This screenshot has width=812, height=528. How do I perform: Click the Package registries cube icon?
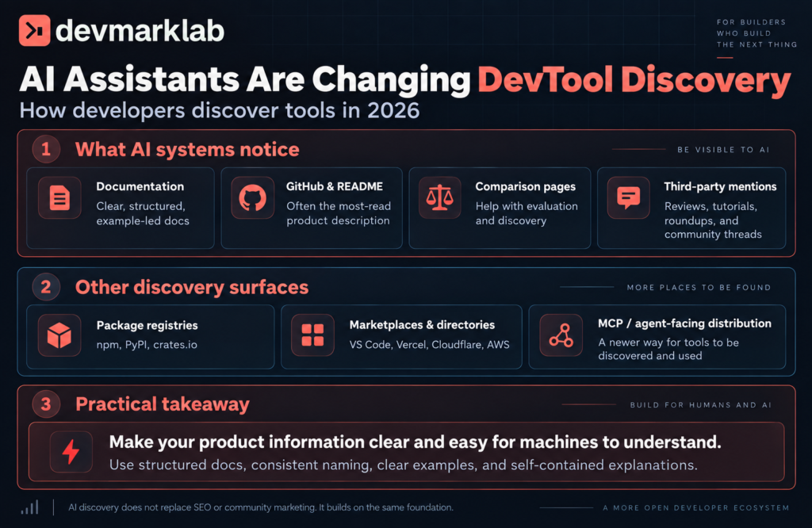pos(59,335)
